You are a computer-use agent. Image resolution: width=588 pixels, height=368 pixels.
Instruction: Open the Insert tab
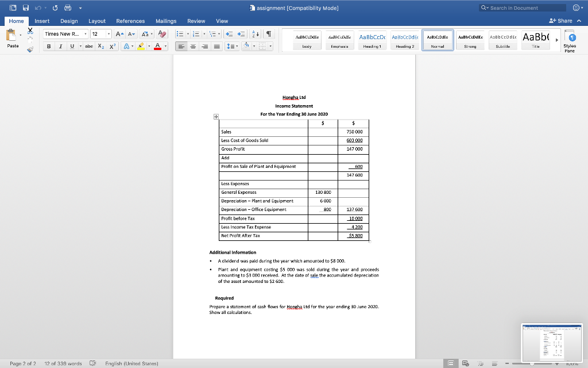tap(42, 21)
